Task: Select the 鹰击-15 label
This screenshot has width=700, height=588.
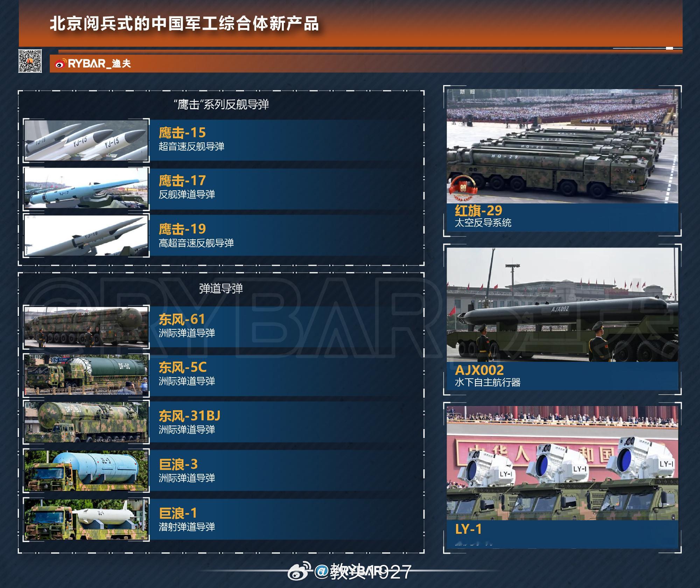Action: click(x=182, y=133)
